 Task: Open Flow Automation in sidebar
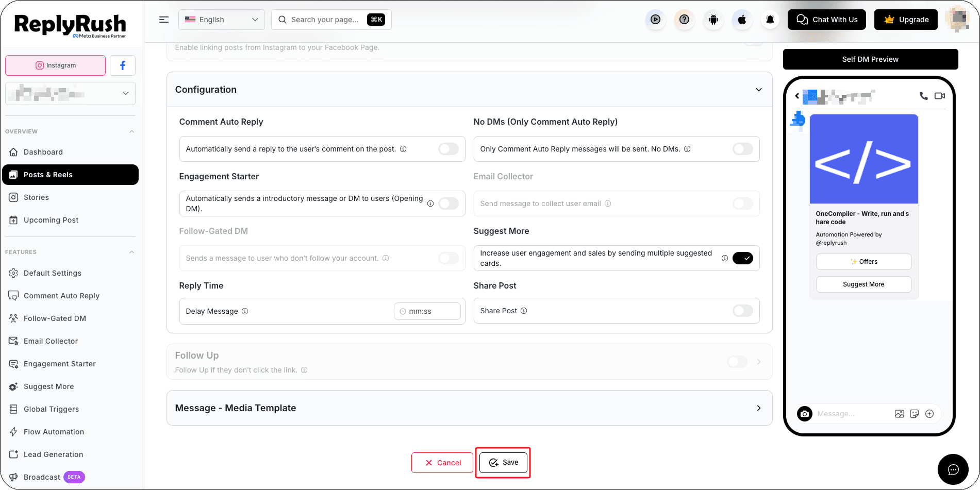[x=71, y=432]
